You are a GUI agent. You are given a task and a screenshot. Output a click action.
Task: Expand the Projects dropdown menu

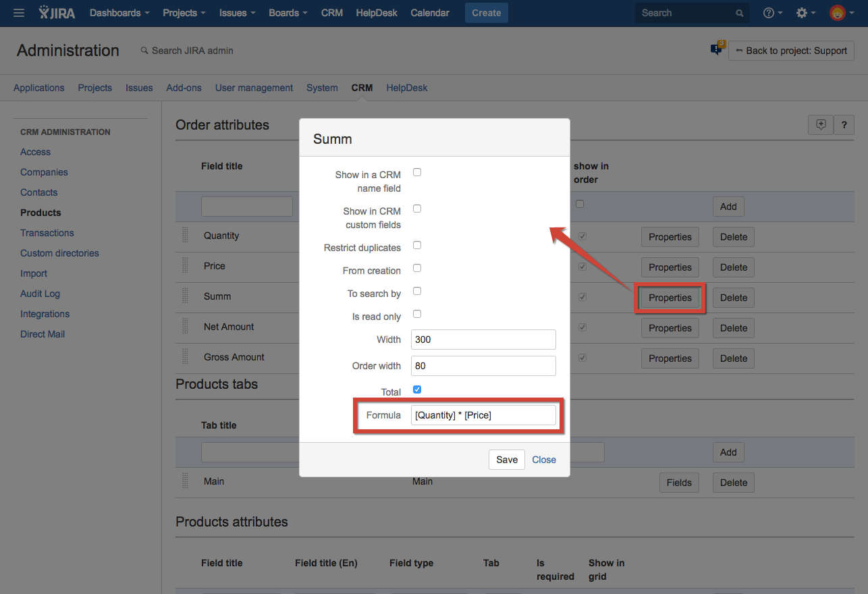(184, 13)
